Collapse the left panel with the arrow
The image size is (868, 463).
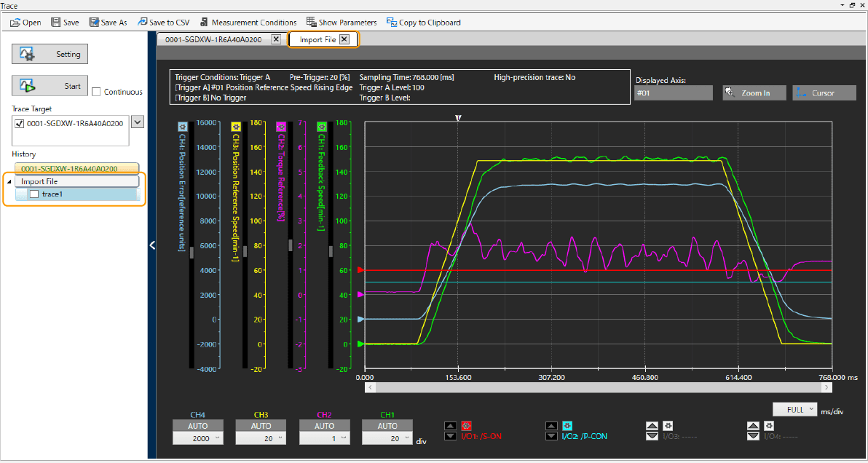(x=152, y=245)
